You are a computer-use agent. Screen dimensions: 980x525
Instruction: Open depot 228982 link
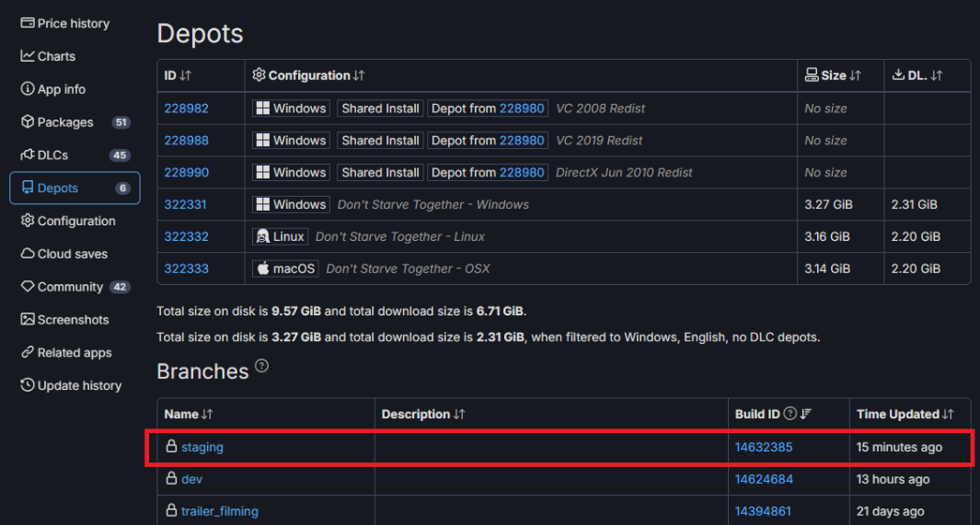(x=186, y=108)
